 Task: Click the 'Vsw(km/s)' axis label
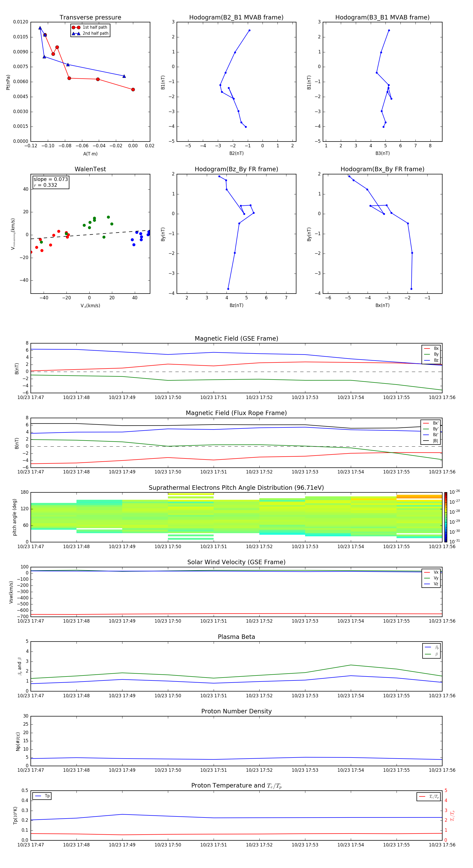point(11,592)
